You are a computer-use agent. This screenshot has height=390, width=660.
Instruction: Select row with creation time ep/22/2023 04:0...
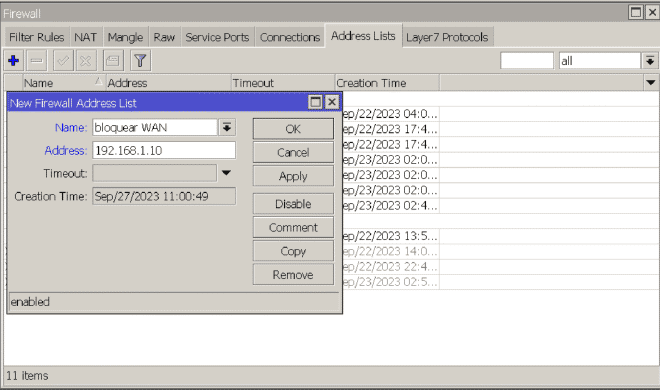[x=501, y=114]
